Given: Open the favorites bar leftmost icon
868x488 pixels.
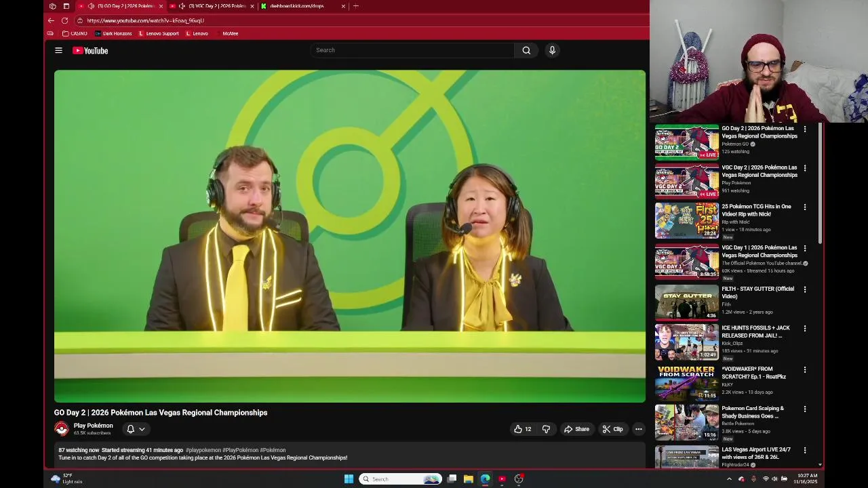Looking at the screenshot, I should pyautogui.click(x=50, y=33).
